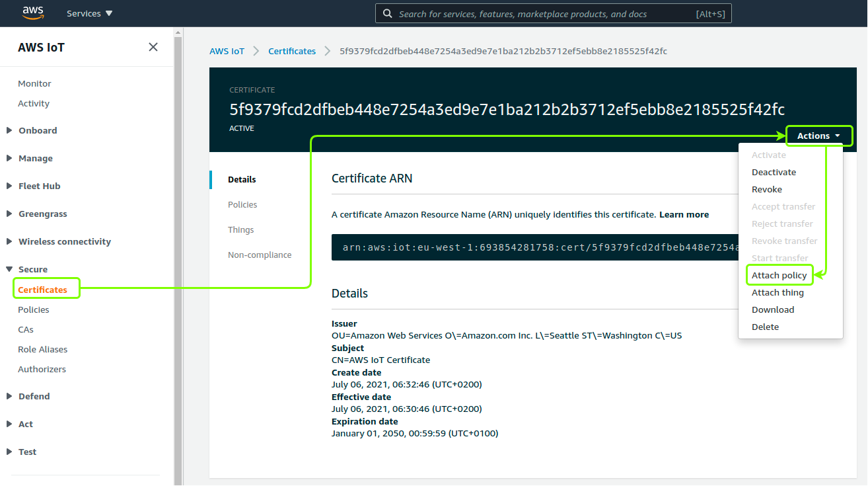Click the Expiration date value
The width and height of the screenshot is (868, 486).
(x=415, y=433)
